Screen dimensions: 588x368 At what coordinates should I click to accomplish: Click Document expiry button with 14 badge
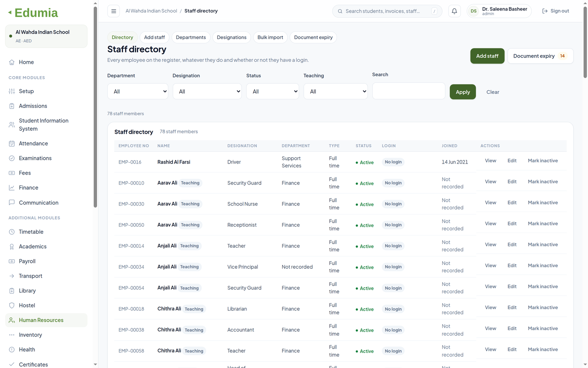[540, 56]
